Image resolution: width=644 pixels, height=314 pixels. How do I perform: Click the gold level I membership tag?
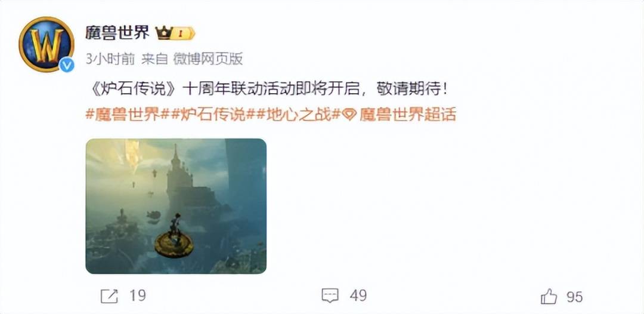point(182,33)
